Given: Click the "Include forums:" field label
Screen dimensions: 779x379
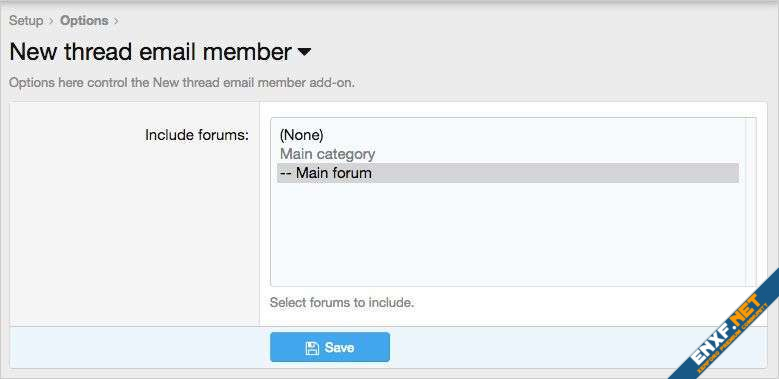Looking at the screenshot, I should click(x=197, y=135).
